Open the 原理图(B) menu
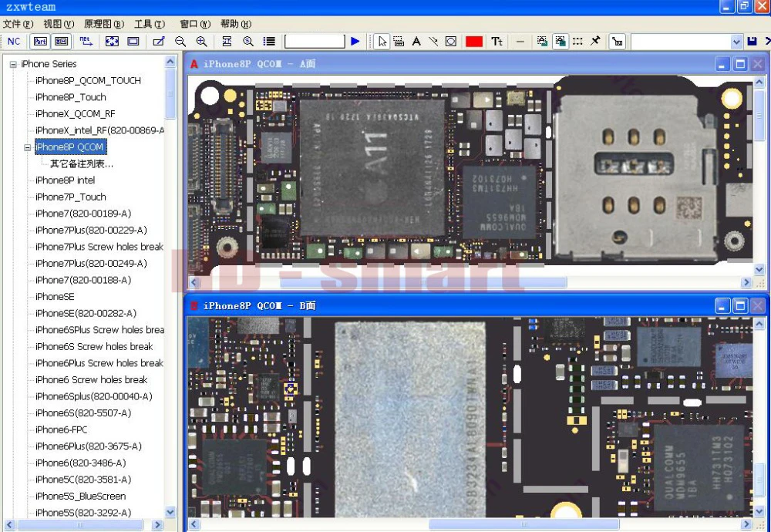771x532 pixels. coord(104,24)
